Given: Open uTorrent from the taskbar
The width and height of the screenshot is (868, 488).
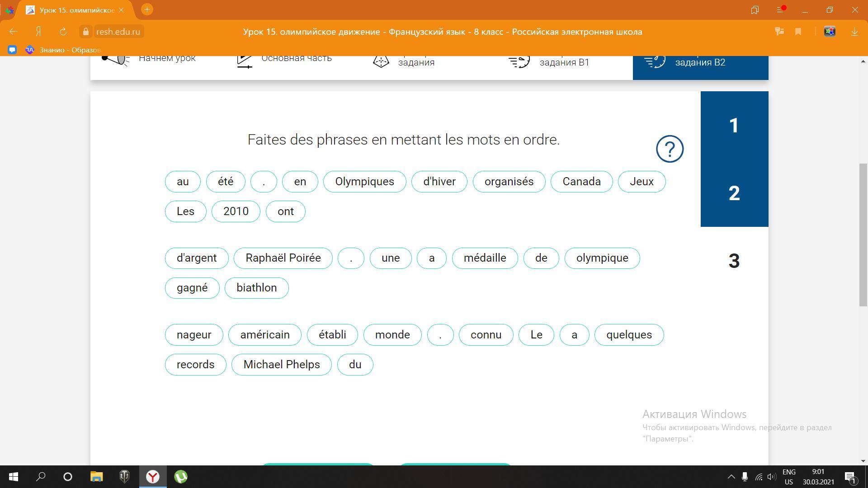Looking at the screenshot, I should pyautogui.click(x=181, y=477).
